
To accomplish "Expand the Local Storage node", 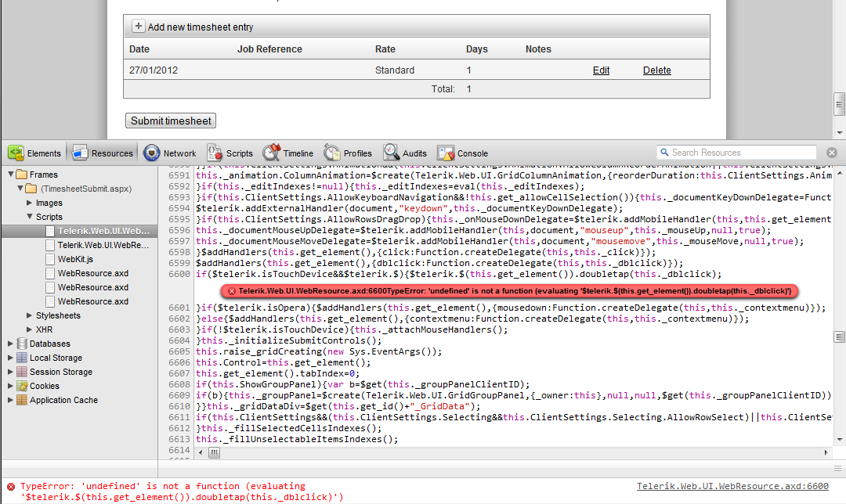I will point(10,358).
